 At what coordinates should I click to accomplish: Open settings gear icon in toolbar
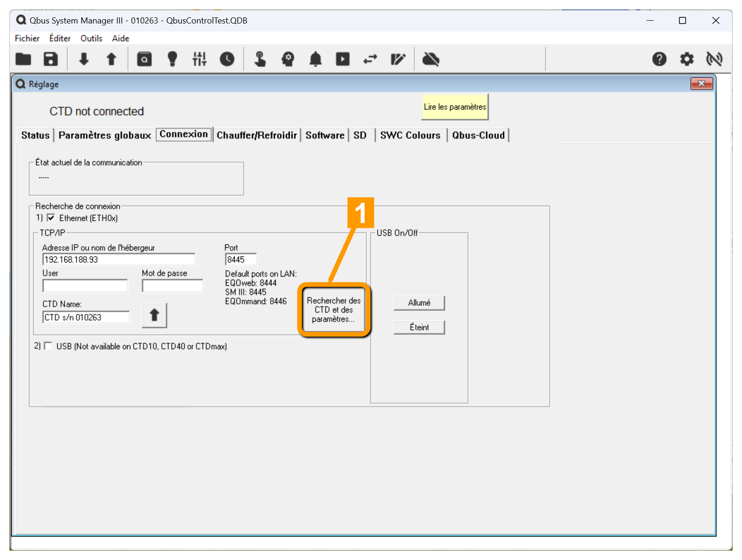687,59
